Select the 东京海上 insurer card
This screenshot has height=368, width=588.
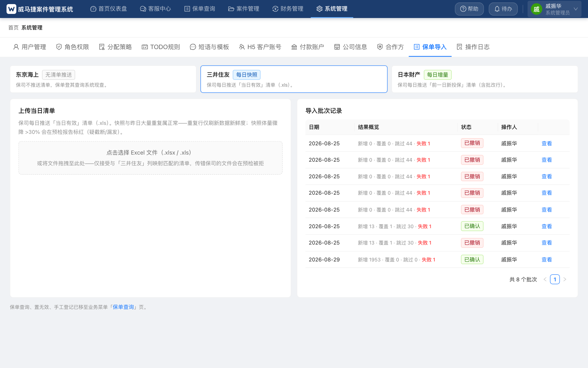point(103,79)
